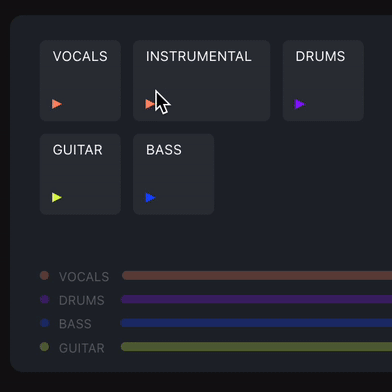392x392 pixels.
Task: Click the Guitar track label in list
Action: (x=82, y=348)
